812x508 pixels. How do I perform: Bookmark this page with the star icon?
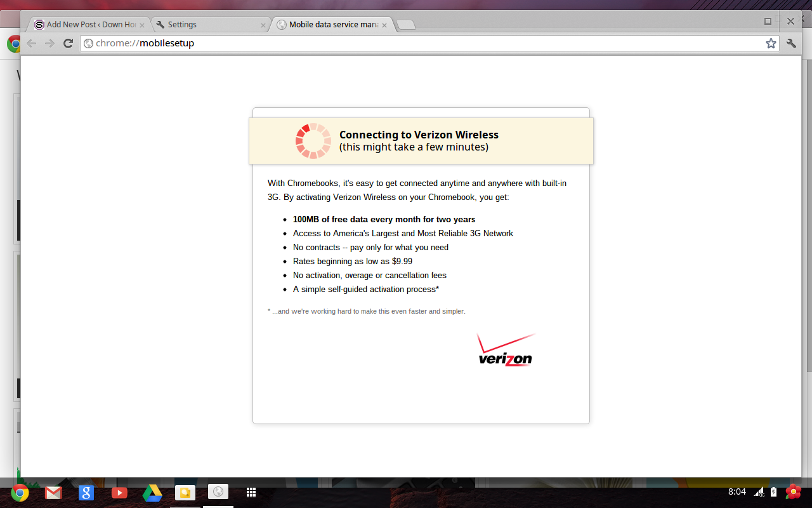pyautogui.click(x=771, y=43)
